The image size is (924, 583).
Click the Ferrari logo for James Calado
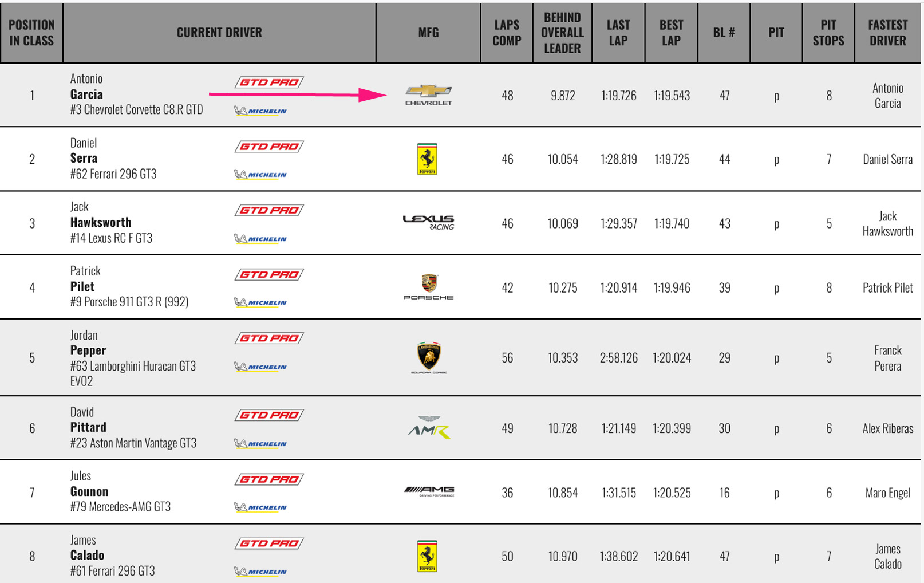coord(427,556)
